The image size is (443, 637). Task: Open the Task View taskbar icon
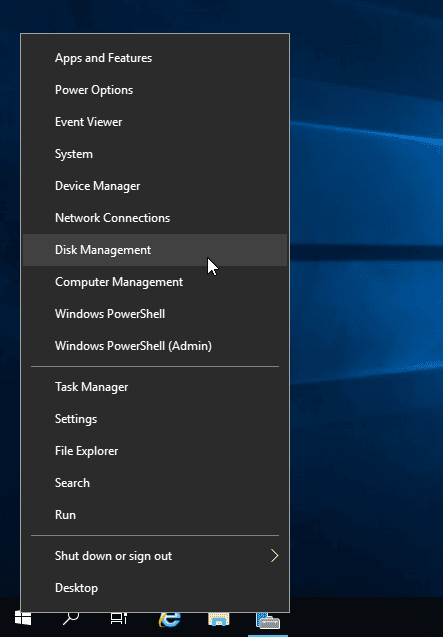click(x=119, y=619)
